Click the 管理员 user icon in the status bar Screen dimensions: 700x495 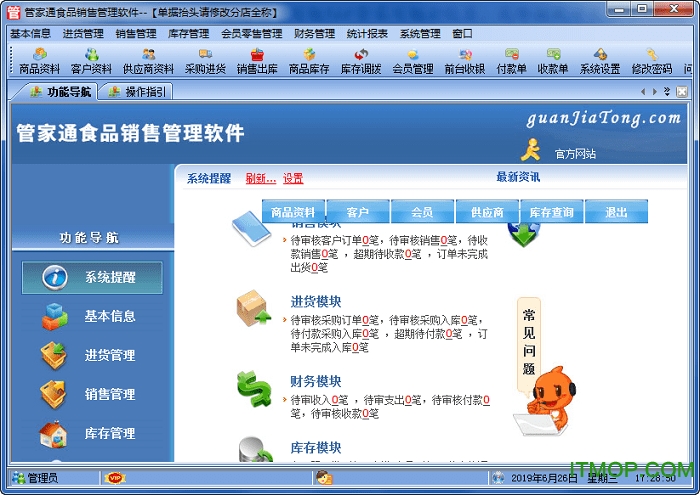[x=18, y=478]
